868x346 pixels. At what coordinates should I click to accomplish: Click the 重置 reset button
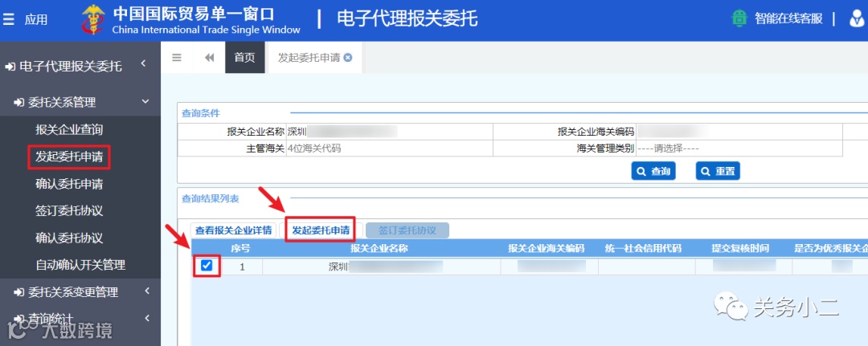[718, 171]
